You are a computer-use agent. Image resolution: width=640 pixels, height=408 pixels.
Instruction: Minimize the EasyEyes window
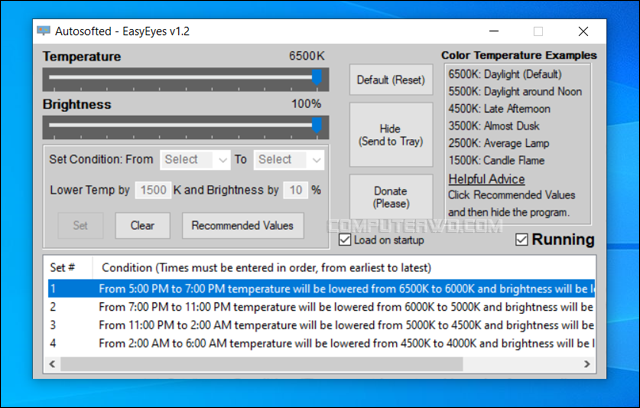coord(494,31)
